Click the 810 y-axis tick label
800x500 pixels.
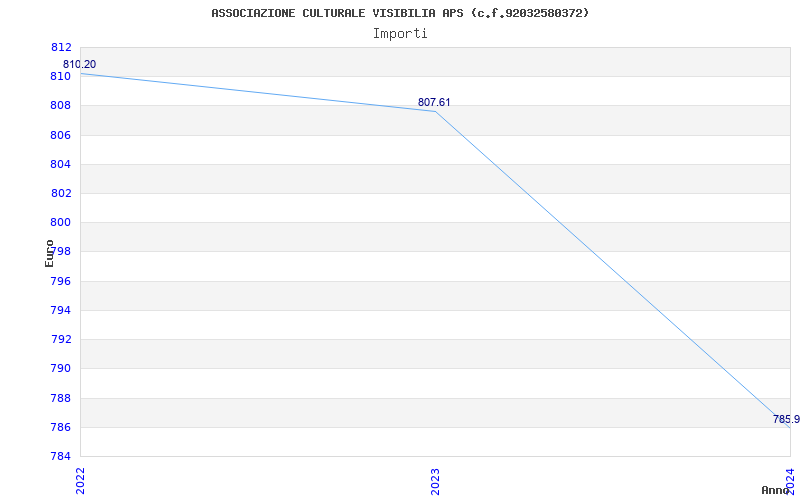click(x=61, y=77)
